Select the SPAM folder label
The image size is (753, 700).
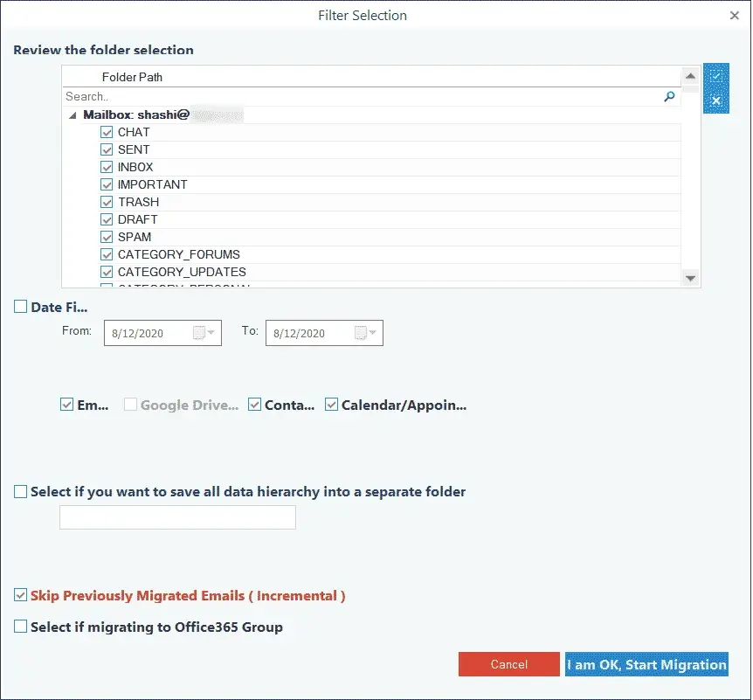[135, 237]
